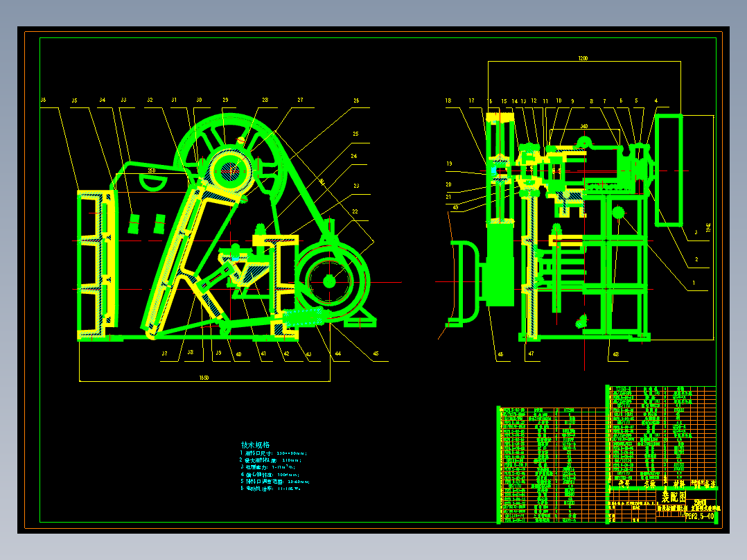747x560 pixels.
Task: Click part callout number 21
Action: (x=448, y=197)
